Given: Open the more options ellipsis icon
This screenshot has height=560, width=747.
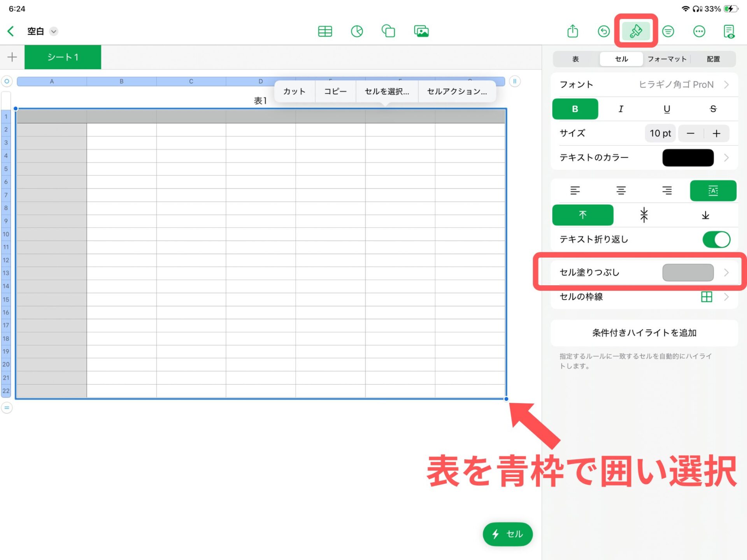Looking at the screenshot, I should (x=699, y=31).
